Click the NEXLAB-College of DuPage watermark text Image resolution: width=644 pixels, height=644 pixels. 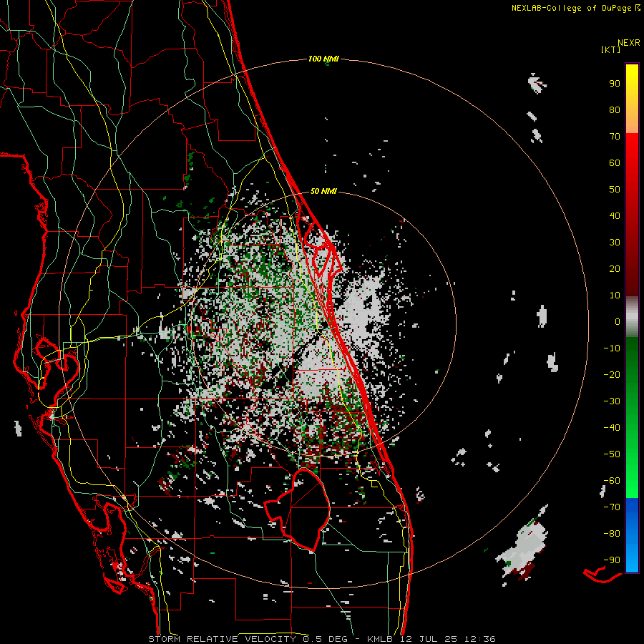pos(575,8)
